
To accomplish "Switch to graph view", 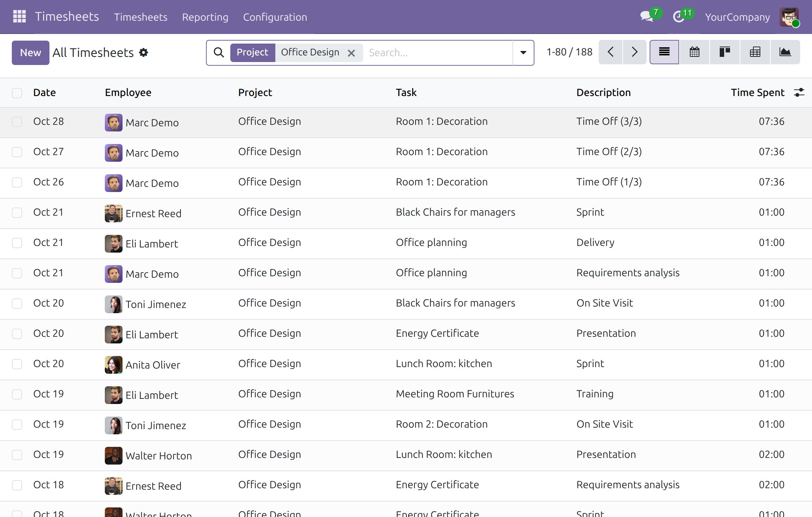I will coord(785,52).
